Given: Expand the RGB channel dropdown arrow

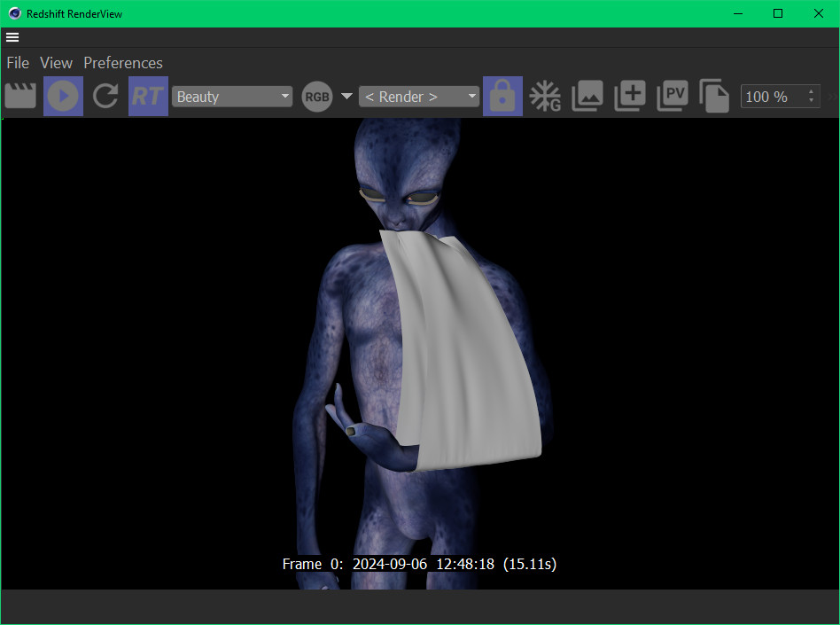Looking at the screenshot, I should click(346, 97).
